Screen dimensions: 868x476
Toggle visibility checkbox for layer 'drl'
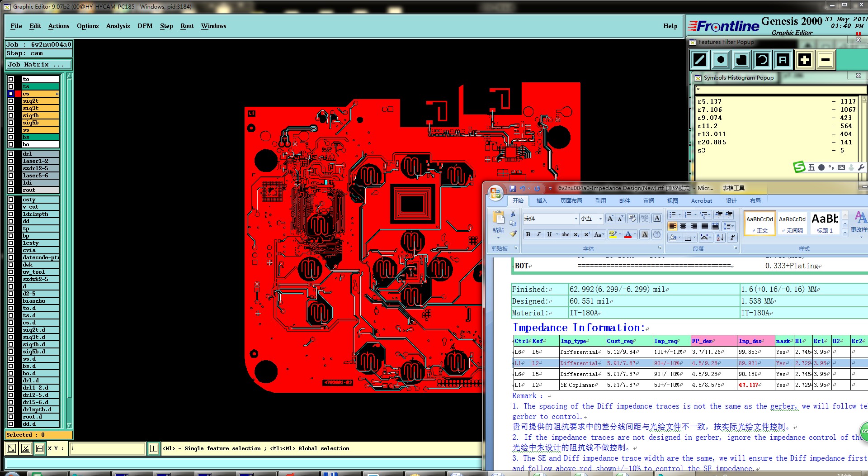click(x=11, y=154)
